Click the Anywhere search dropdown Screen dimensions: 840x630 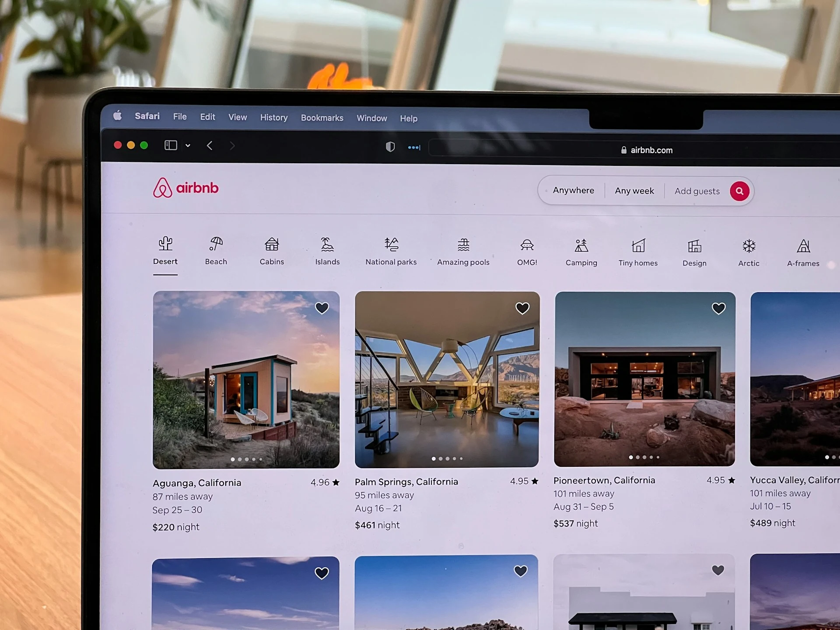pyautogui.click(x=574, y=191)
